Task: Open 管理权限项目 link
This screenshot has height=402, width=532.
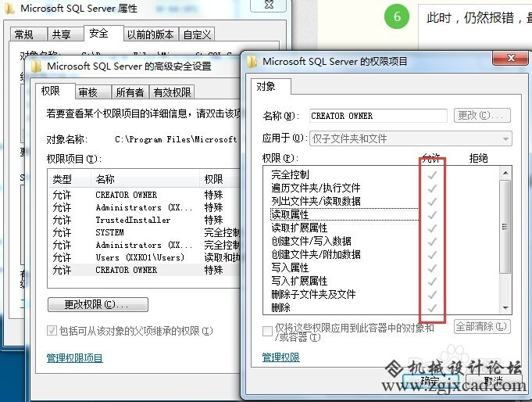Action: [x=75, y=358]
